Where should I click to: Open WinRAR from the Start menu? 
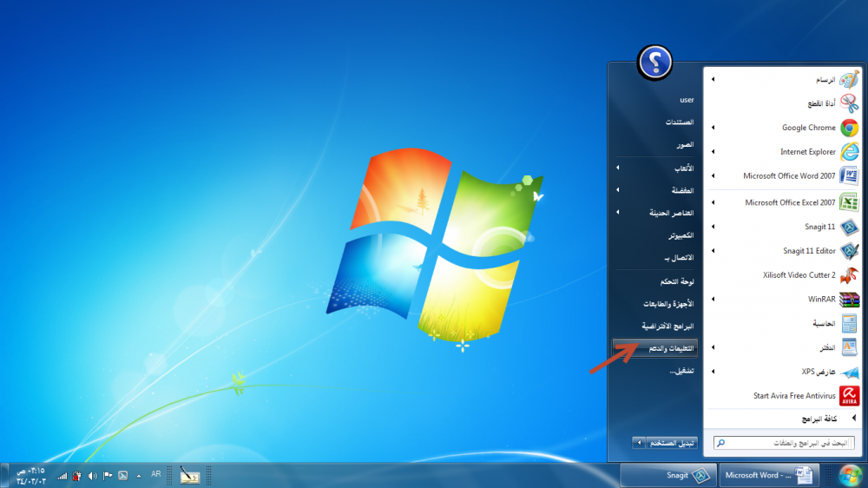(x=821, y=300)
